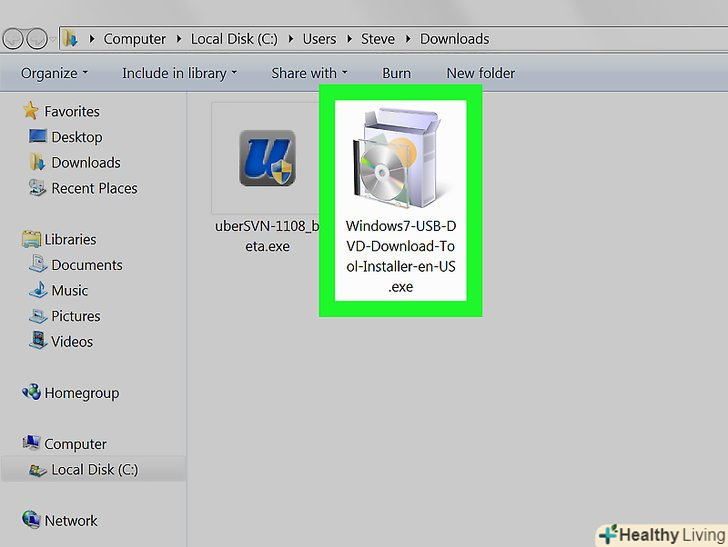Click the Videos library film icon

click(x=38, y=340)
